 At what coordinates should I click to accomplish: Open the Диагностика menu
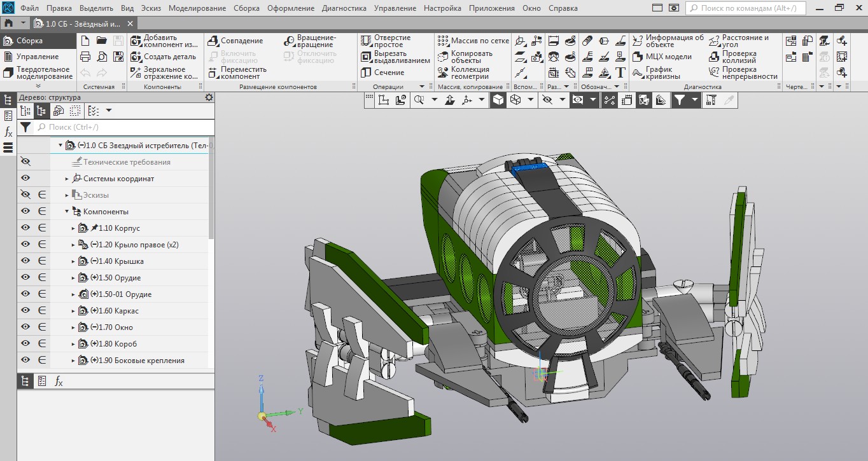(344, 8)
